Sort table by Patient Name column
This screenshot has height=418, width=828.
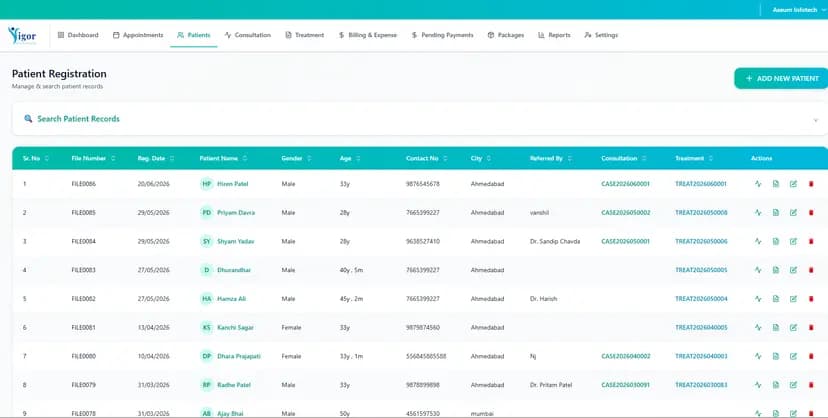(x=244, y=158)
